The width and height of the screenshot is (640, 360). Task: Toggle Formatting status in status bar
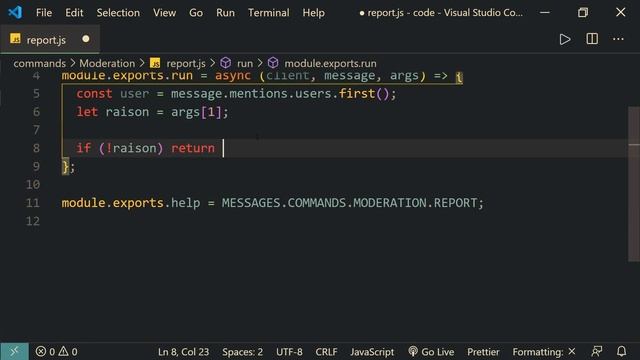pyautogui.click(x=544, y=351)
